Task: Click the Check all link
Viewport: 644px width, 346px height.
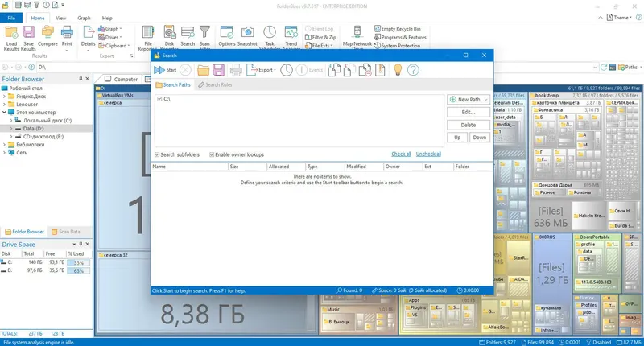Action: [401, 154]
